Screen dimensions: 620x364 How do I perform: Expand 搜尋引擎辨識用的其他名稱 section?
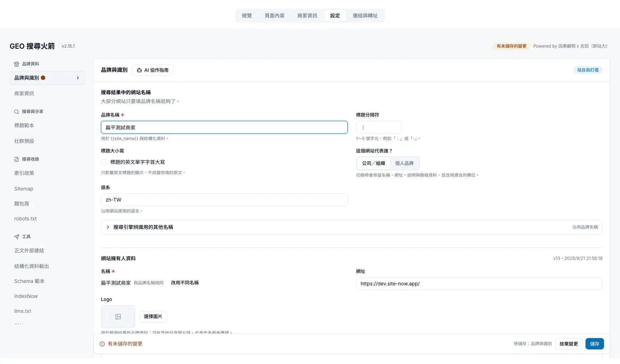352,227
